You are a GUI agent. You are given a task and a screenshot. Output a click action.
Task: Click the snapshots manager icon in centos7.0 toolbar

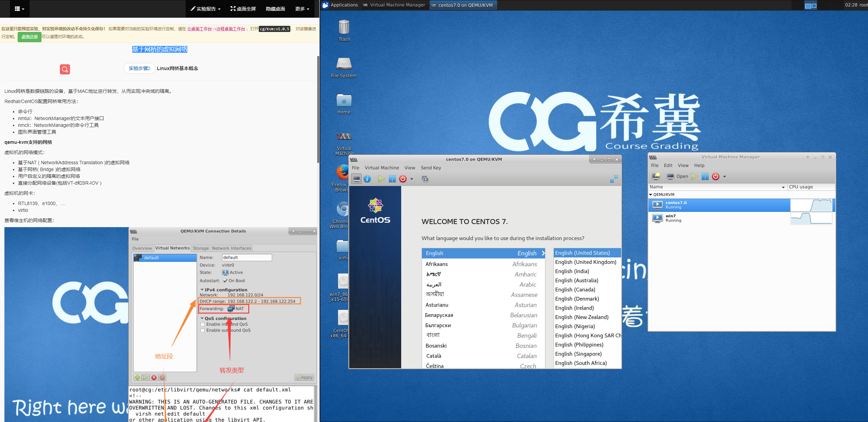point(425,179)
